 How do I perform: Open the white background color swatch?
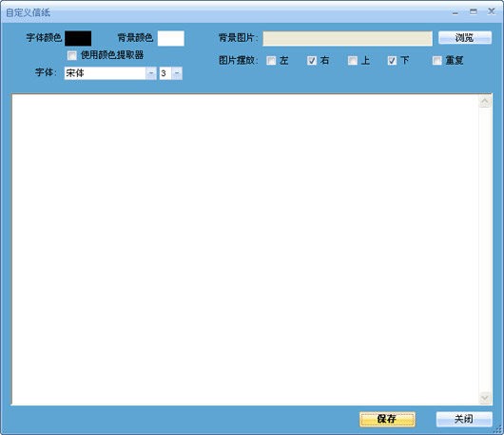pos(170,38)
